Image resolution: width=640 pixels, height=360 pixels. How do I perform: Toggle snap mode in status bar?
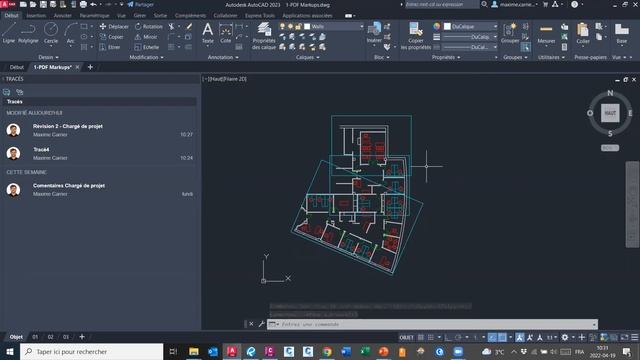[x=431, y=337]
